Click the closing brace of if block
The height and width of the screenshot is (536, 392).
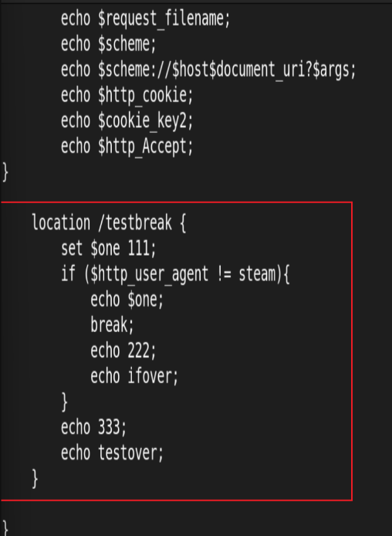[65, 402]
